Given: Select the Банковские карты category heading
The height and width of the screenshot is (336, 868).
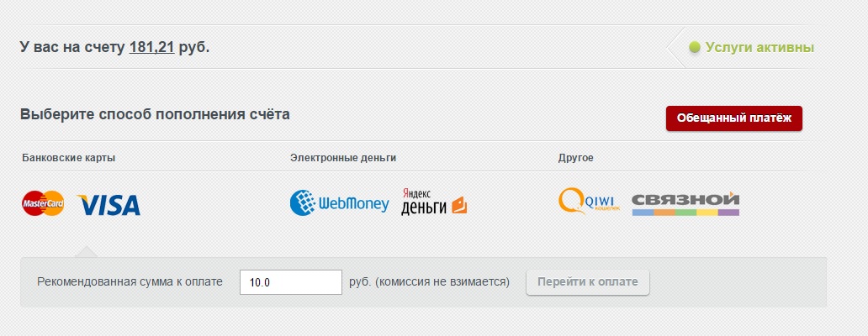Looking at the screenshot, I should pyautogui.click(x=69, y=158).
